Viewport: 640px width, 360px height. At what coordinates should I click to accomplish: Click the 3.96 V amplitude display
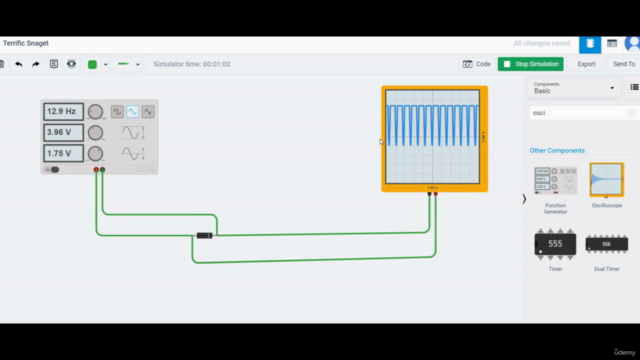pos(63,133)
